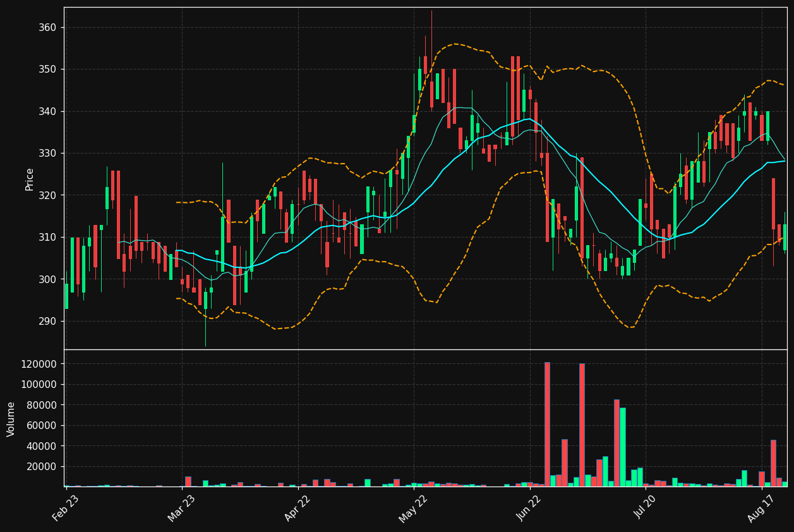
Task: Click the Jul 20 date label
Action: coord(646,508)
